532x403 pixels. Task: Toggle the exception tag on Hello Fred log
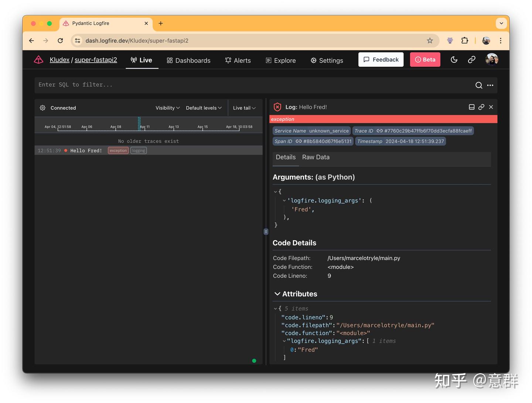[x=118, y=150]
